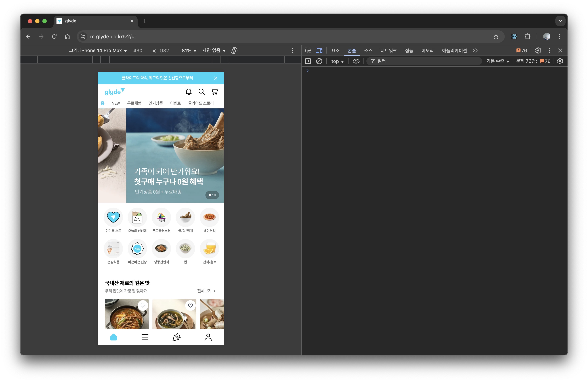The image size is (588, 382).
Task: Select the 무료체험 tab on glyde page
Action: [134, 103]
